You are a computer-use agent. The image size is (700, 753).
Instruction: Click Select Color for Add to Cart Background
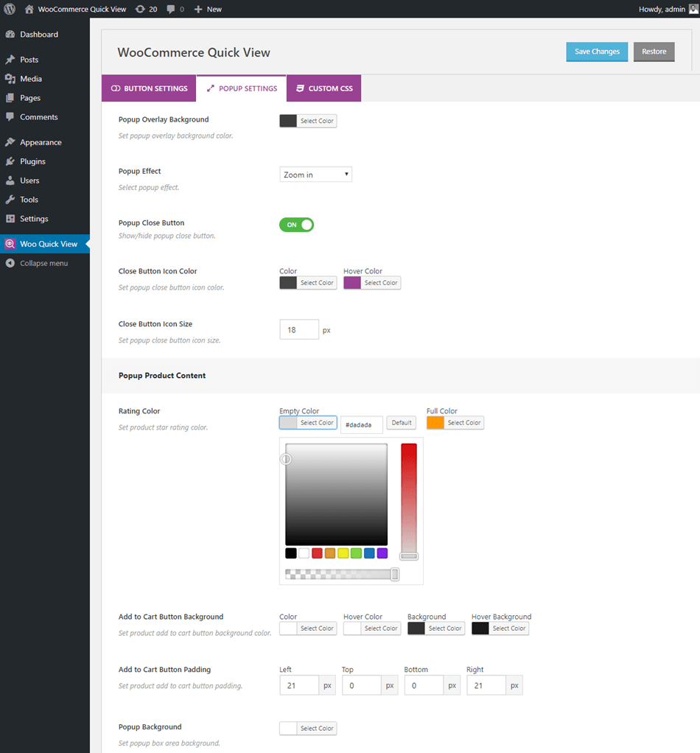(445, 628)
